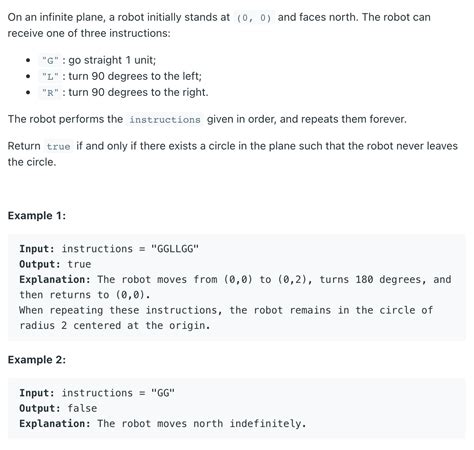Click the text "radius 2 centered at the origin"
Viewport: 474px width, 450px height.
click(x=115, y=325)
